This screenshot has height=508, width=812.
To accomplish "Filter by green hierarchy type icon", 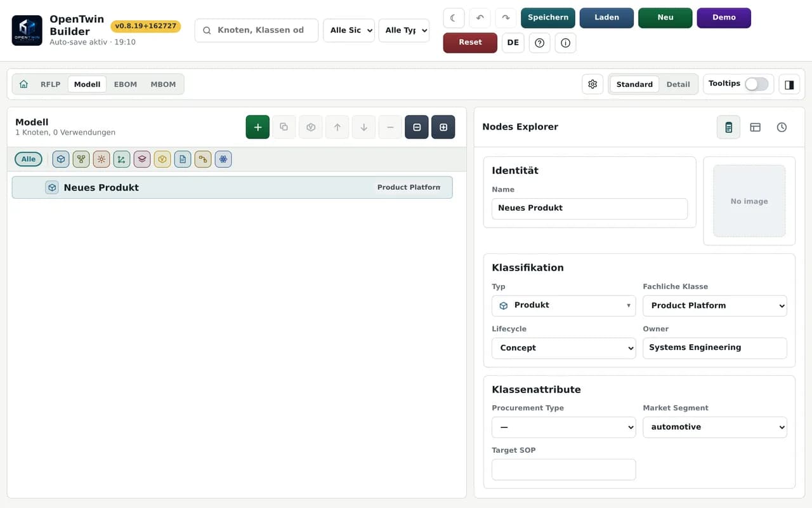I will [81, 159].
